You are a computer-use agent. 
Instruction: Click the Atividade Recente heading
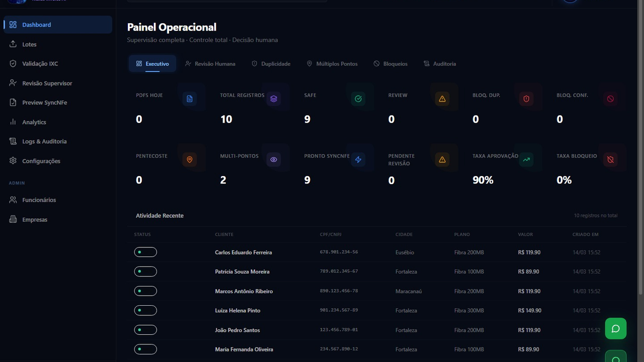click(159, 216)
